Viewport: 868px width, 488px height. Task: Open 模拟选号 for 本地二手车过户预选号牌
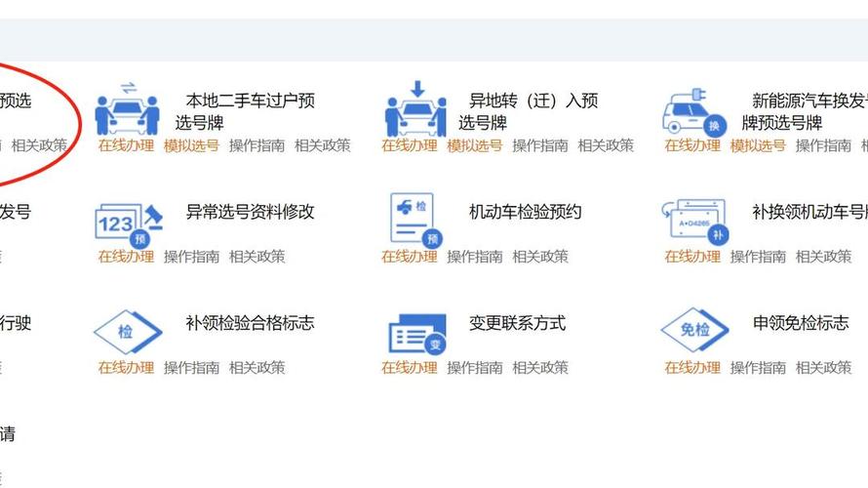tap(191, 145)
